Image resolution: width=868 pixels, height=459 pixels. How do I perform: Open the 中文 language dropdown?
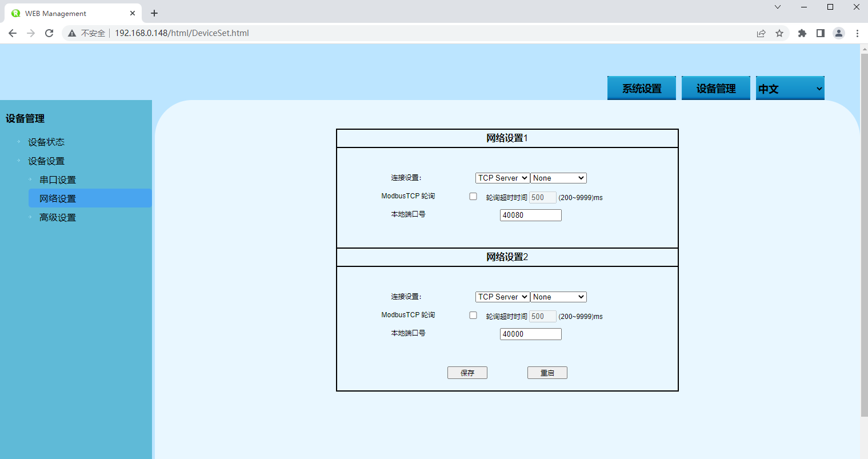pyautogui.click(x=790, y=89)
